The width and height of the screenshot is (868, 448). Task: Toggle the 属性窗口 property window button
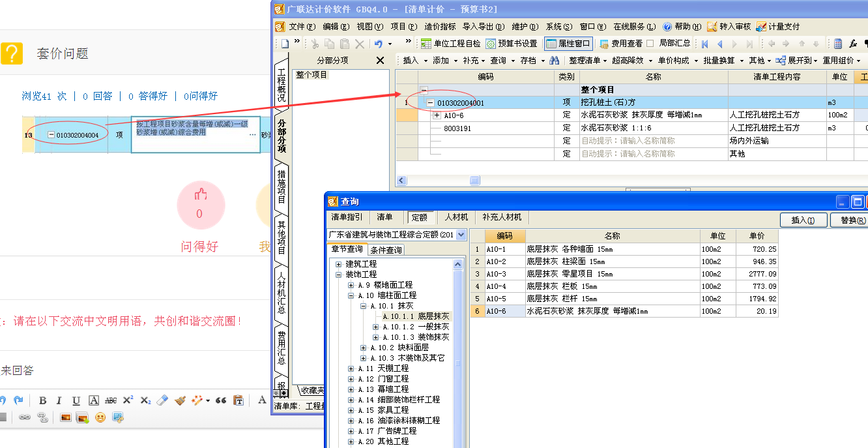point(568,44)
